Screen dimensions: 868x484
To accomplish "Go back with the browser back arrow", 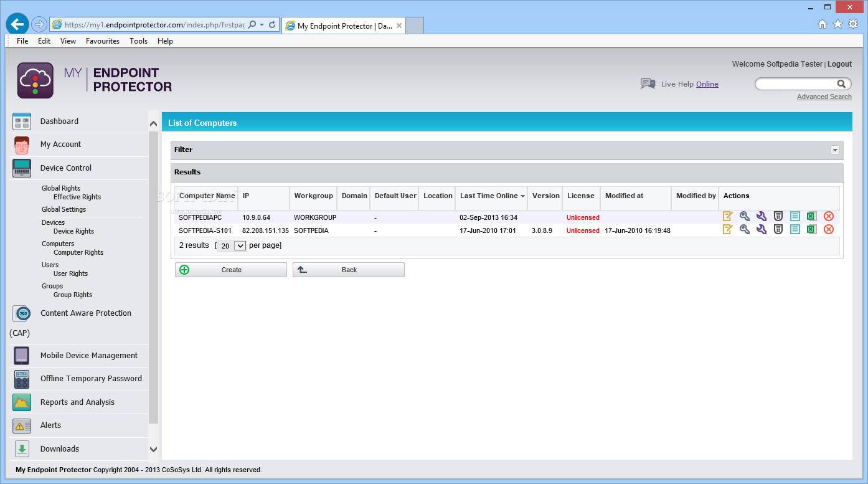I will (17, 24).
